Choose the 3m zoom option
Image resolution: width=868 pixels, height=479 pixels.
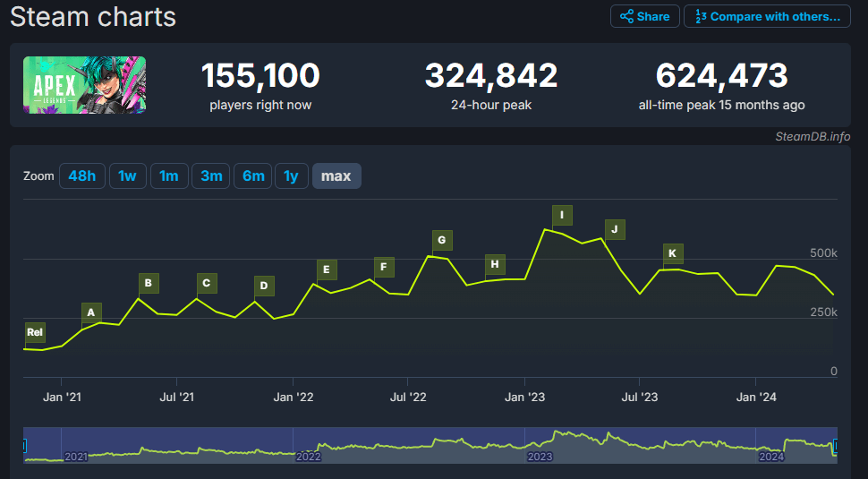[211, 176]
